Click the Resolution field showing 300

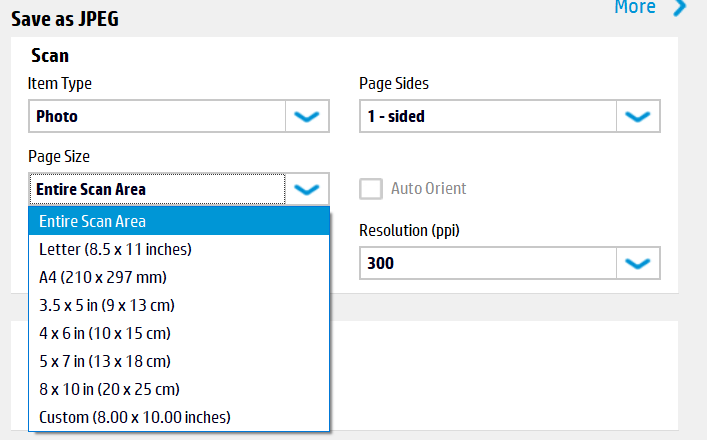(488, 263)
